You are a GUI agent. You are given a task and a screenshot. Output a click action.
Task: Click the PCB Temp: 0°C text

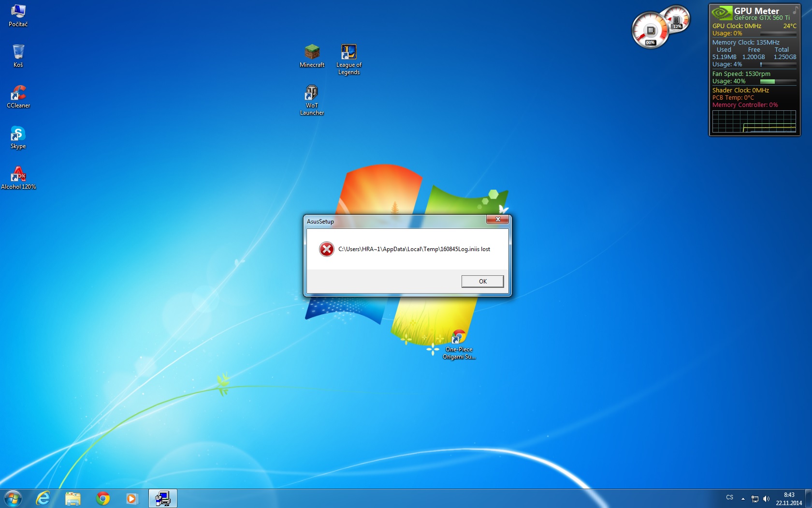(733, 98)
